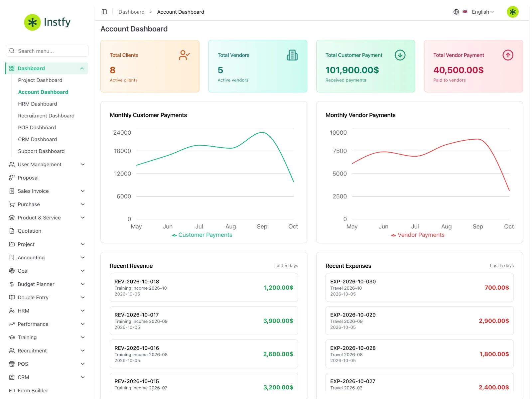Toggle Customer Payments legend series
This screenshot has height=399, width=532.
click(202, 235)
